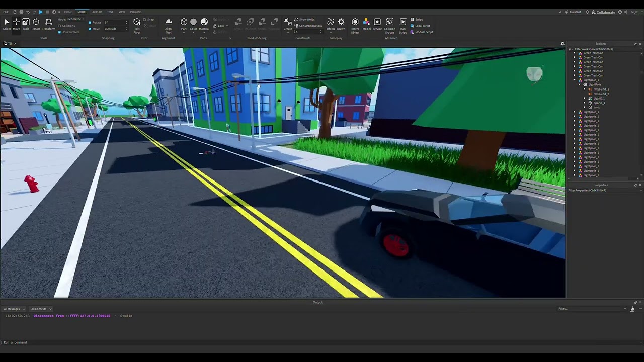This screenshot has width=644, height=362.
Task: Switch to the PLUGINS tab
Action: tap(136, 12)
